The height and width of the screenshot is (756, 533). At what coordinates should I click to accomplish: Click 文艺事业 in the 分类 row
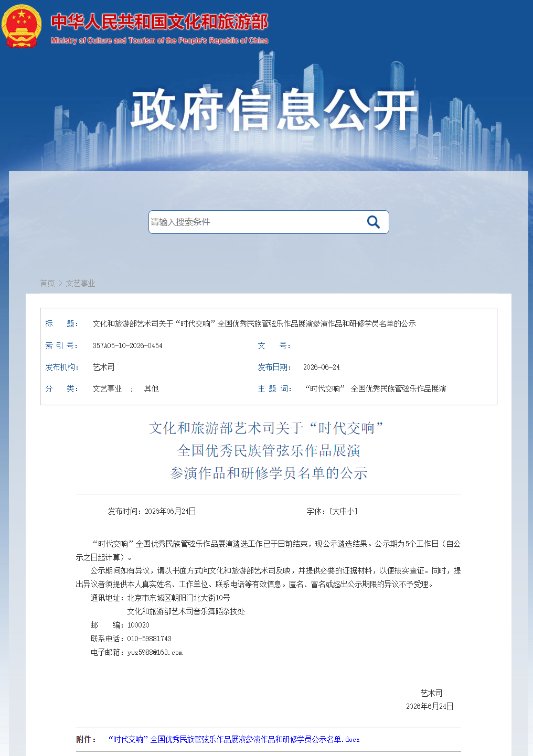107,388
